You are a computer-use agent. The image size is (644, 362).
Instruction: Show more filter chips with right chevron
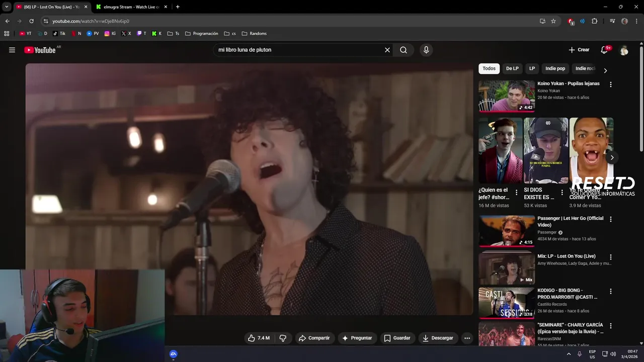(605, 70)
